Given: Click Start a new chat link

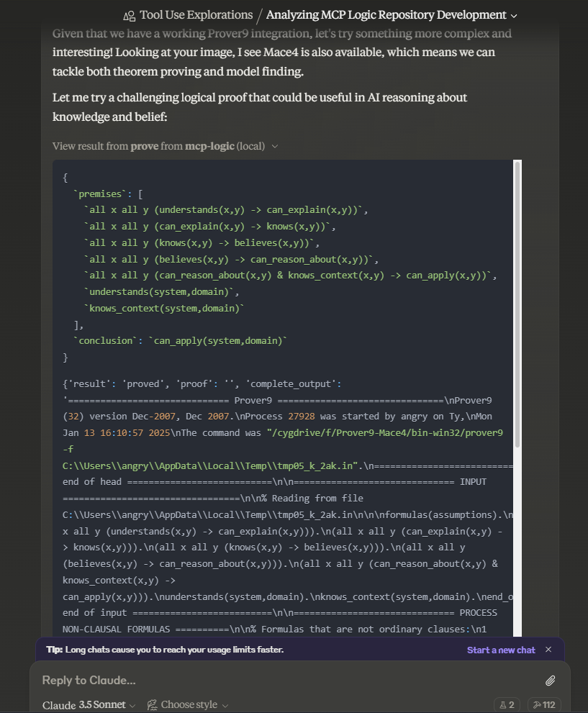Looking at the screenshot, I should pos(501,650).
